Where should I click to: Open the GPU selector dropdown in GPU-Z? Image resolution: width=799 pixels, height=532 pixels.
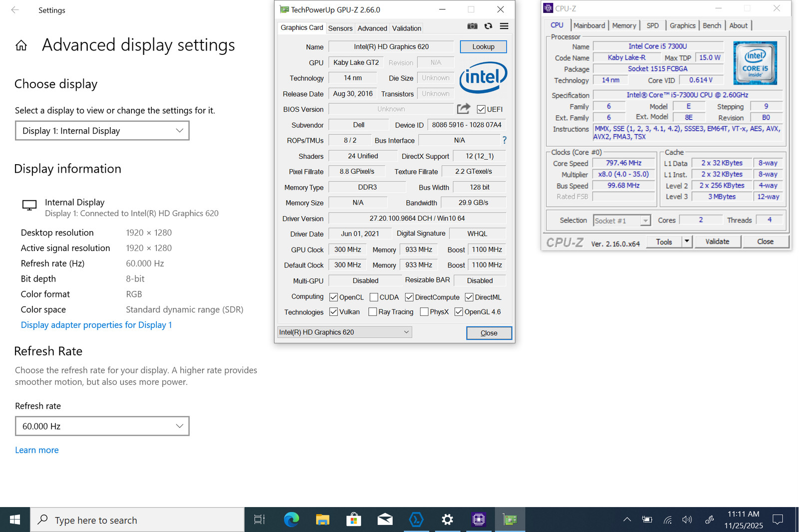[x=345, y=332]
